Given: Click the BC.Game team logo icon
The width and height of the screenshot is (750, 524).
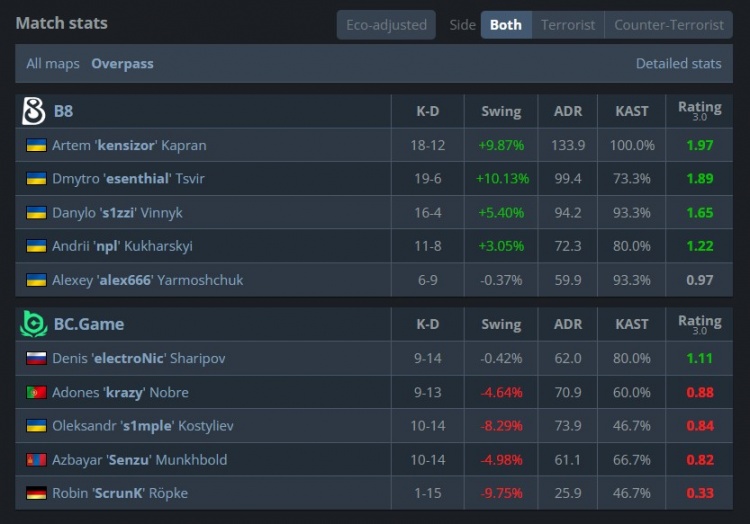Looking at the screenshot, I should tap(34, 324).
